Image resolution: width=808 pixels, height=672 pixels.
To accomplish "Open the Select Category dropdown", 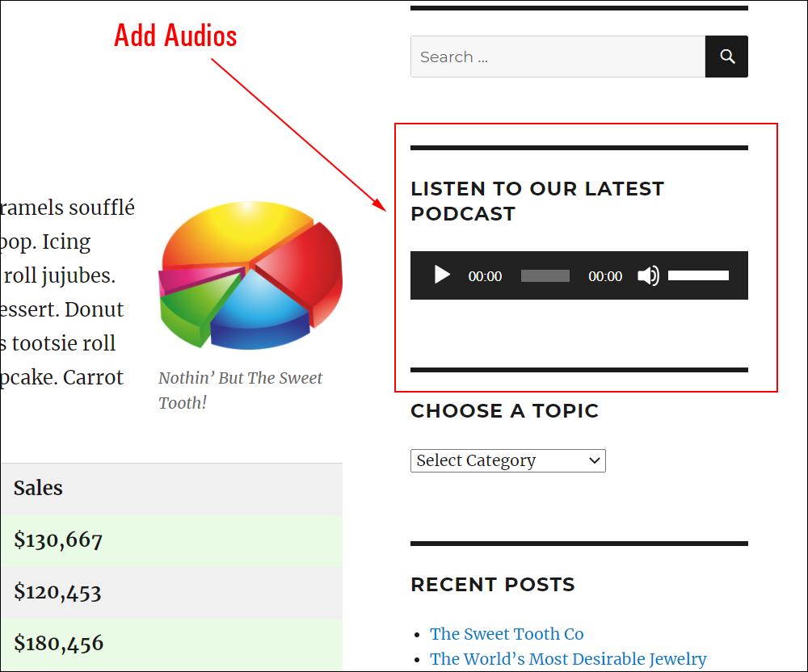I will pos(508,460).
